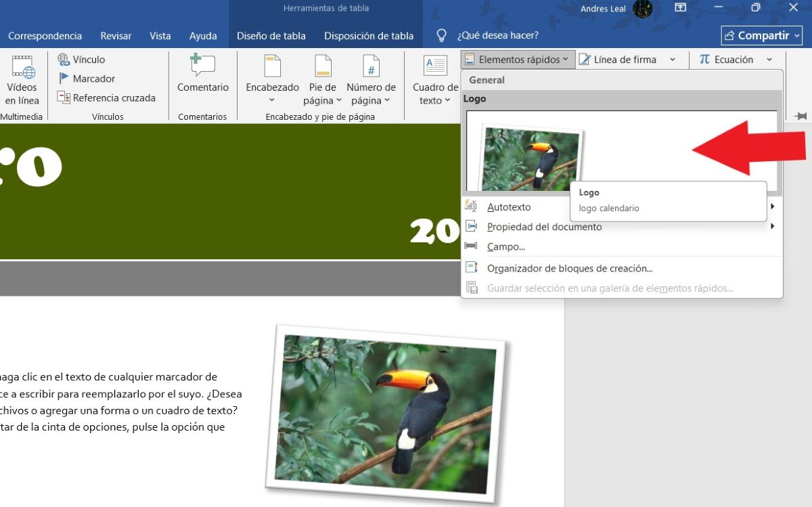Open the Autotexto submenu
This screenshot has width=812, height=507.
coord(621,207)
